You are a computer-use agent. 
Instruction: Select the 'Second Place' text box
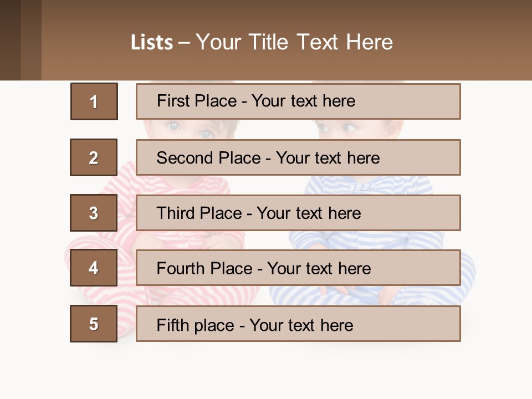pos(298,157)
